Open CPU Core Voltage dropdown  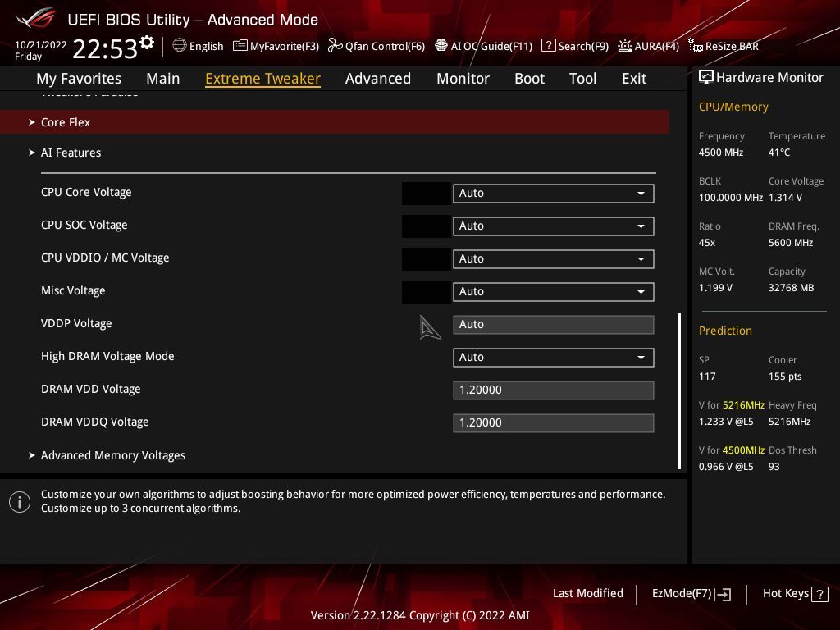tap(554, 194)
